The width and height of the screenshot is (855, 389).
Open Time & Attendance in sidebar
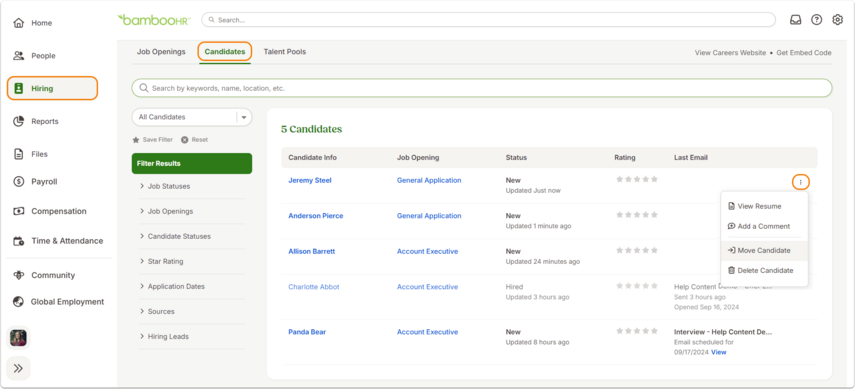click(x=57, y=241)
